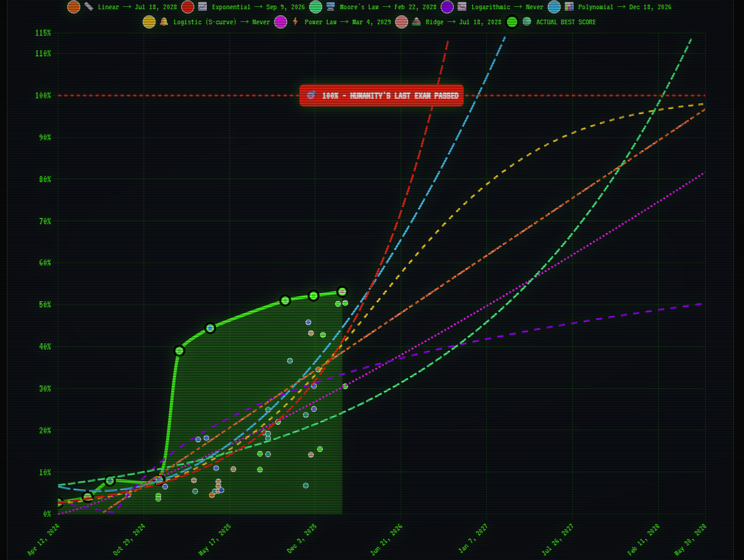Click the lightning bolt icon beside Power Law

[x=295, y=22]
